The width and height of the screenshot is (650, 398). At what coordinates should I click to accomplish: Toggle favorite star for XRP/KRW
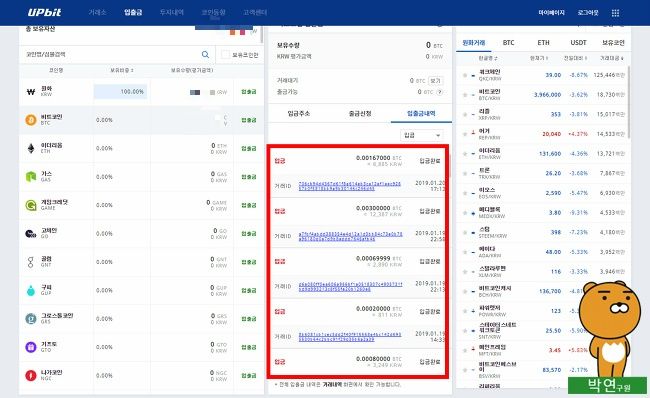pyautogui.click(x=465, y=114)
